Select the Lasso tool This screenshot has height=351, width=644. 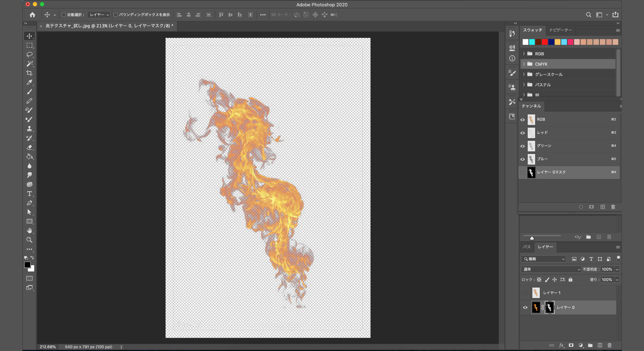point(29,54)
